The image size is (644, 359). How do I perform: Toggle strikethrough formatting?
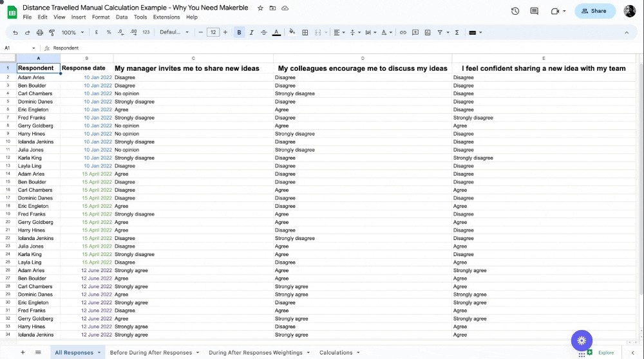(x=263, y=32)
